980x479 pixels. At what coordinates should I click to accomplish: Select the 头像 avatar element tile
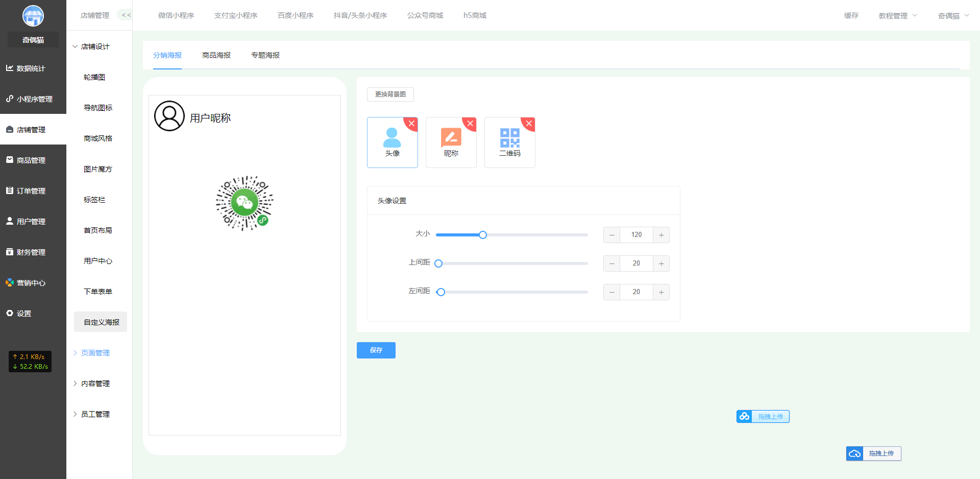click(x=392, y=142)
